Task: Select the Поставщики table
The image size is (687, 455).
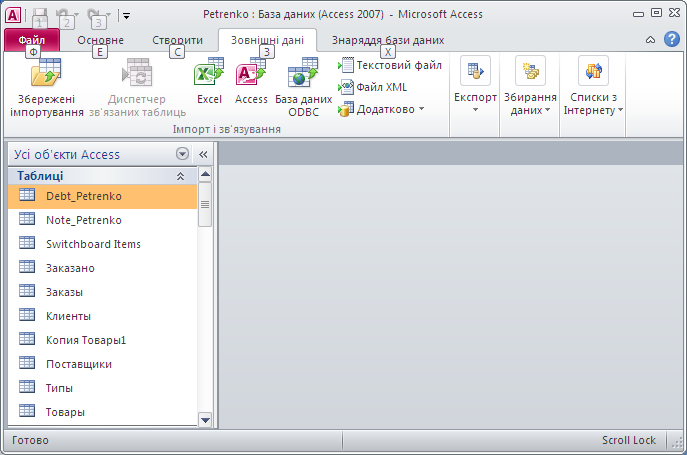Action: tap(78, 364)
